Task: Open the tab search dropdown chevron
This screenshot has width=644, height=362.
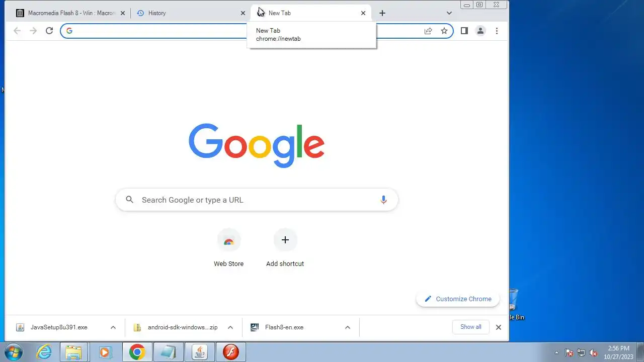Action: click(x=449, y=13)
